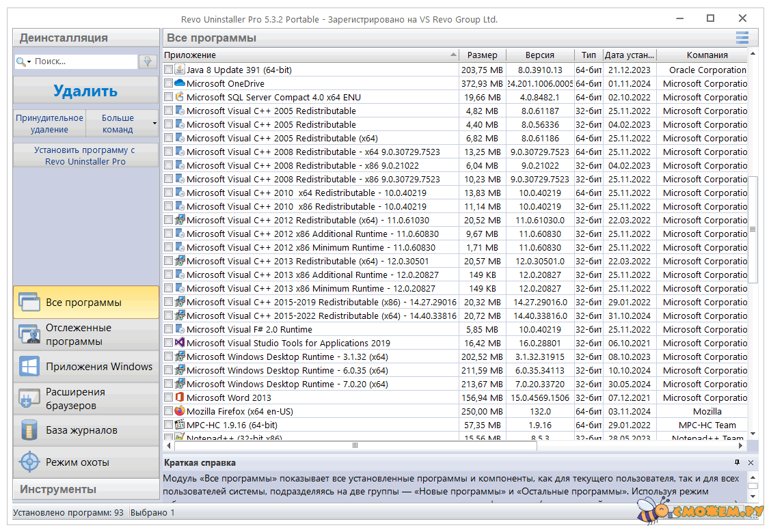Click the Windows Desktop Runtime 3.1.32 icon
Viewport: 771px width, 532px height.
[180, 356]
